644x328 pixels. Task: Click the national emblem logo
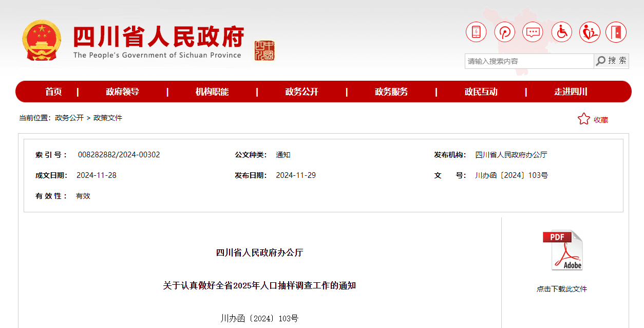point(42,41)
